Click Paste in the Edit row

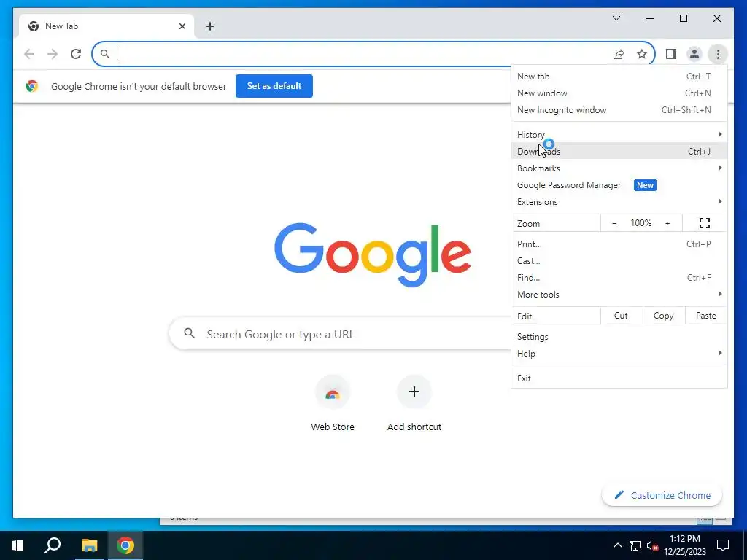[x=705, y=316]
